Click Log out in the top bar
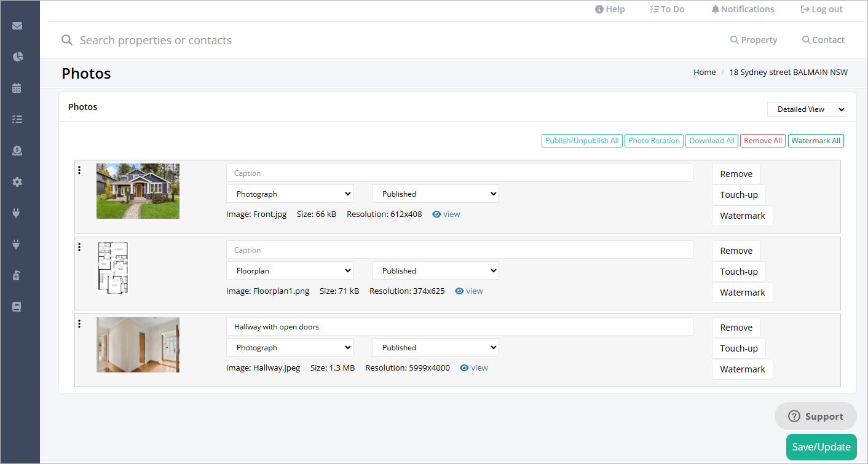 pos(821,9)
